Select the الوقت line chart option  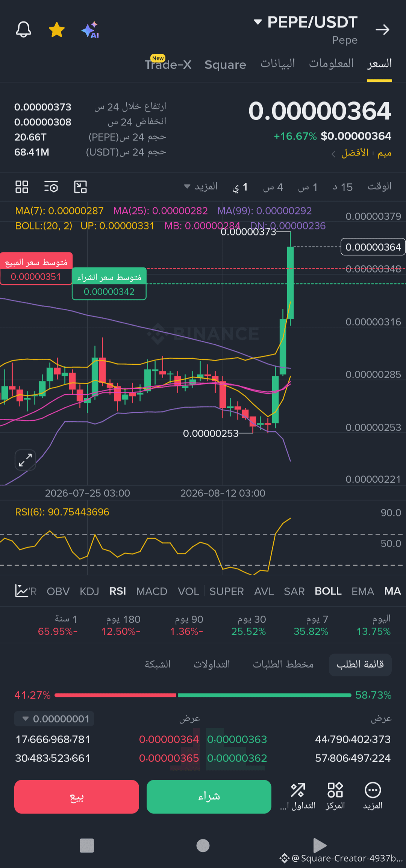[x=380, y=186]
